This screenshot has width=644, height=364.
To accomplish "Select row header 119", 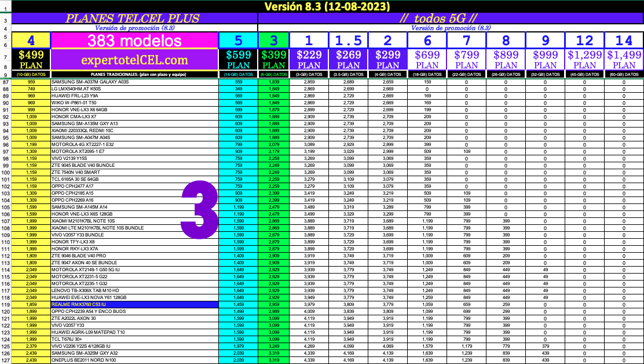I will 6,305.
